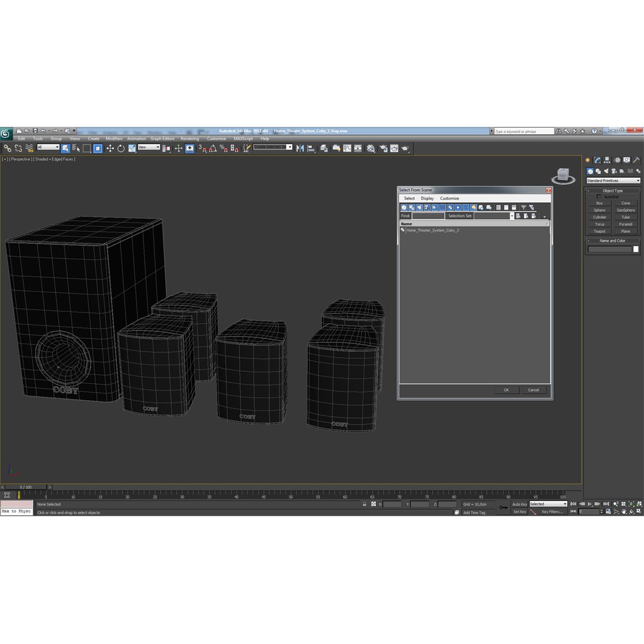Open the Curve Editor icon
644x644 pixels.
[x=347, y=148]
